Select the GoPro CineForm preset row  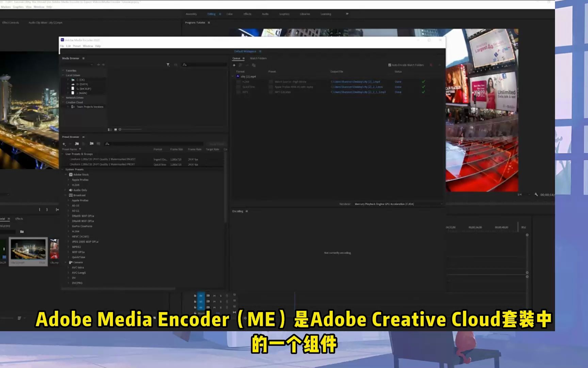(x=82, y=226)
